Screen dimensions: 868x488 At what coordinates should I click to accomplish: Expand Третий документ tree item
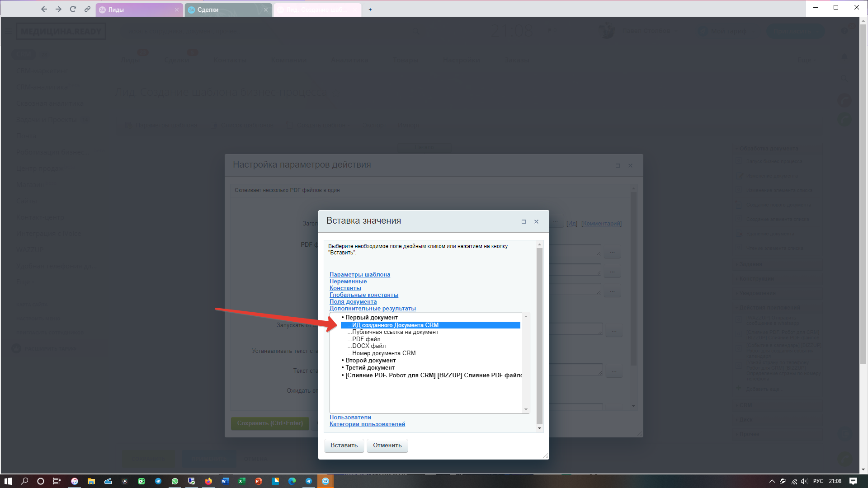[370, 368]
